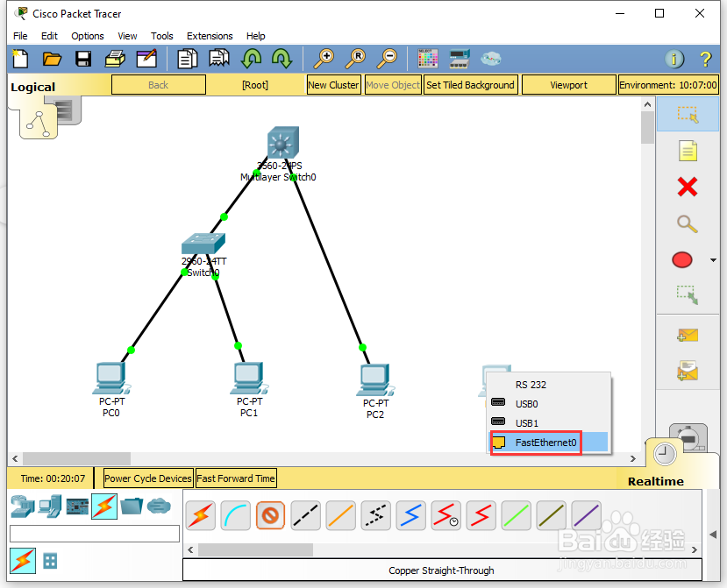Pick the orange Fiber cable

pyautogui.click(x=341, y=515)
